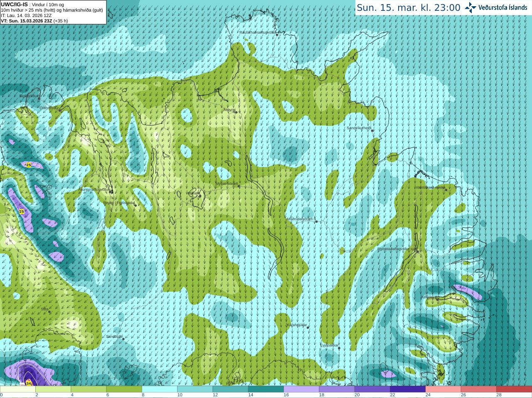Select the Egilsstaðaflugvöllur station marker
The image size is (532, 398).
[418, 251]
